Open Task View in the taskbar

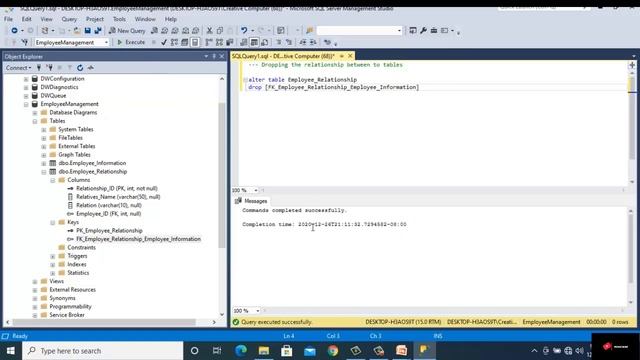217,351
